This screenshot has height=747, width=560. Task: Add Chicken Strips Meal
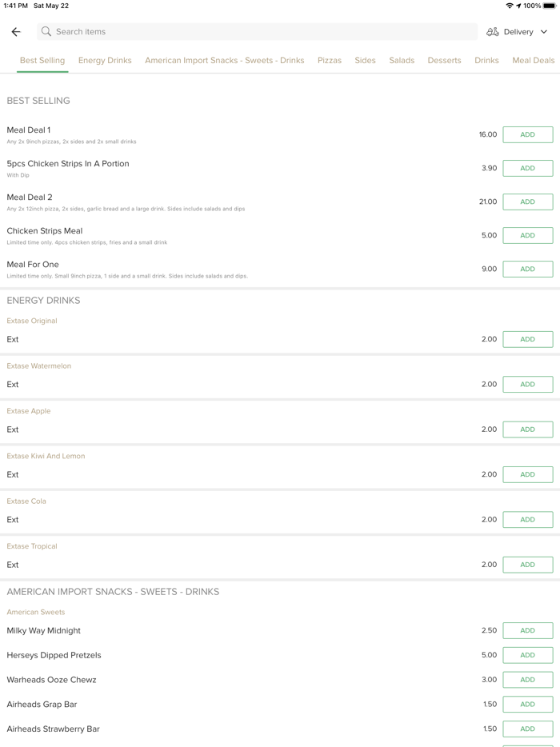coord(527,235)
